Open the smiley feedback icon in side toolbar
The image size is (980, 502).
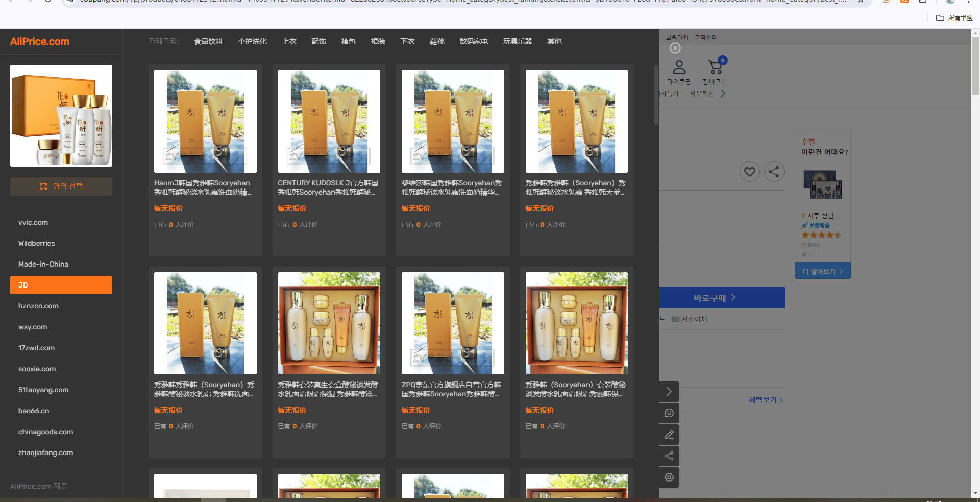coord(669,413)
